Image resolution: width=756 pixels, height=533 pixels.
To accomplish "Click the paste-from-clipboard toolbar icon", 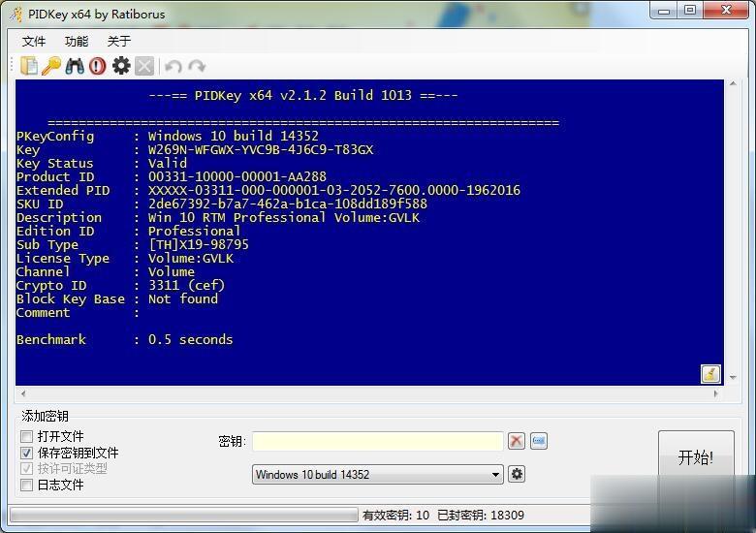I will 29,66.
